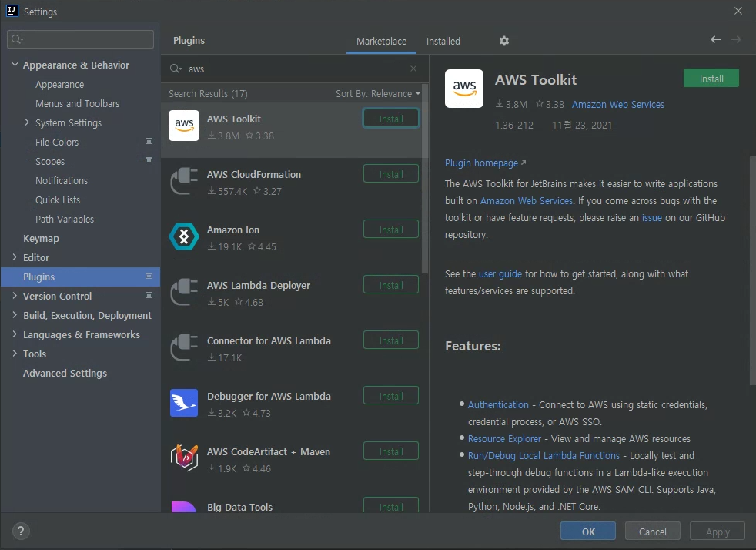Screen dimensions: 756x550
Task: Go back with the left arrow
Action: [x=715, y=39]
